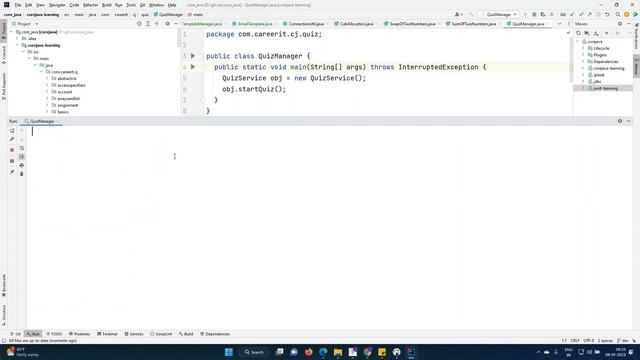Expand the abstractcls package folder

47,78
